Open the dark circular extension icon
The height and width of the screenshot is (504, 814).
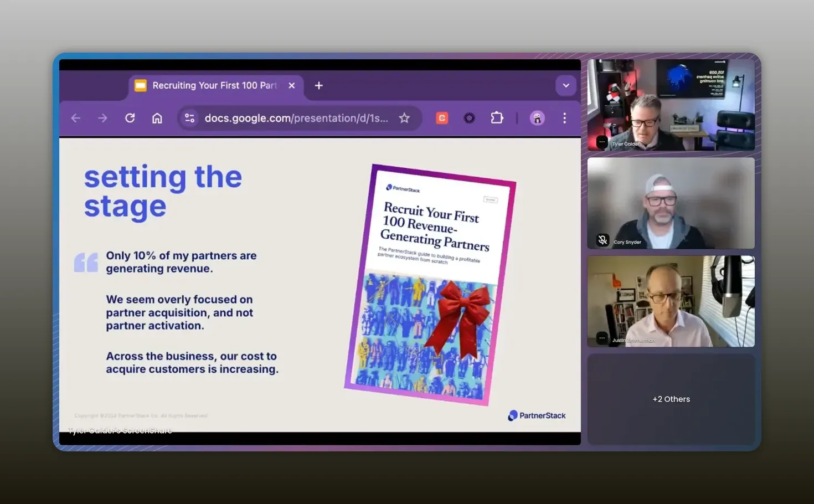point(469,118)
